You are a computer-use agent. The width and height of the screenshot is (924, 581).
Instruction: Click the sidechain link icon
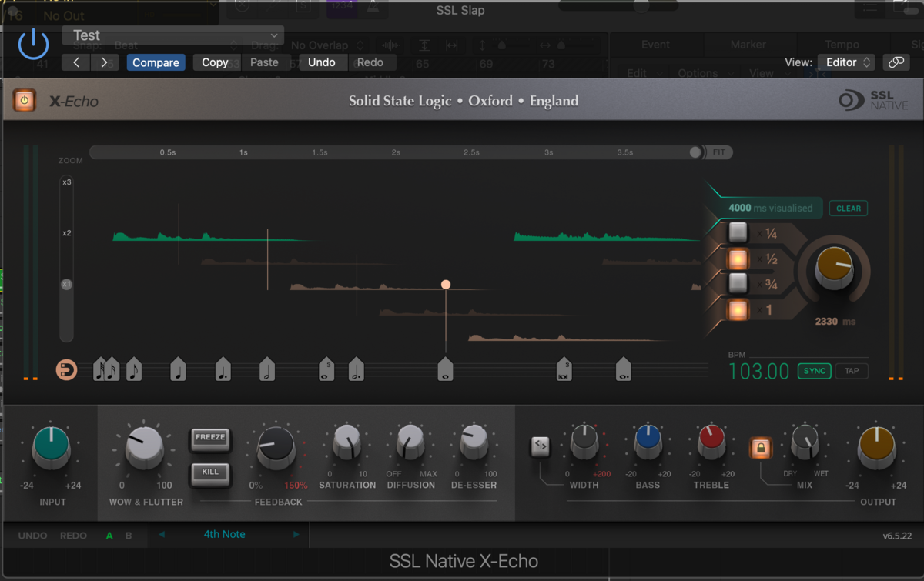tap(895, 62)
